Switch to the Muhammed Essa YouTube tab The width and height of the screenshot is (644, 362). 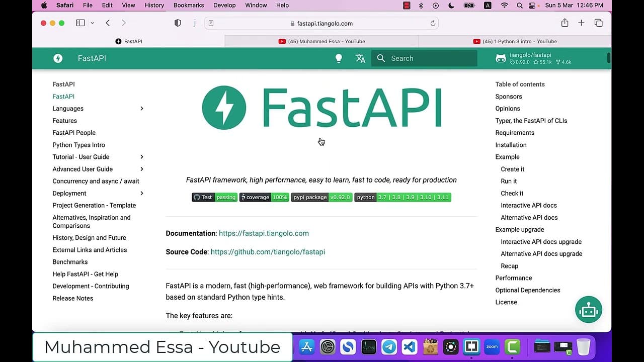click(x=321, y=41)
